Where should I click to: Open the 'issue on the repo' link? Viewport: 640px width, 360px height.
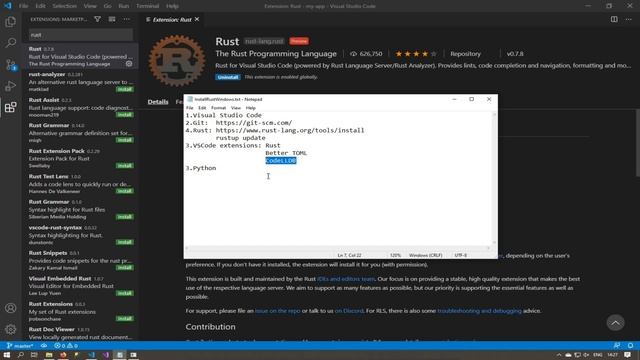278,311
